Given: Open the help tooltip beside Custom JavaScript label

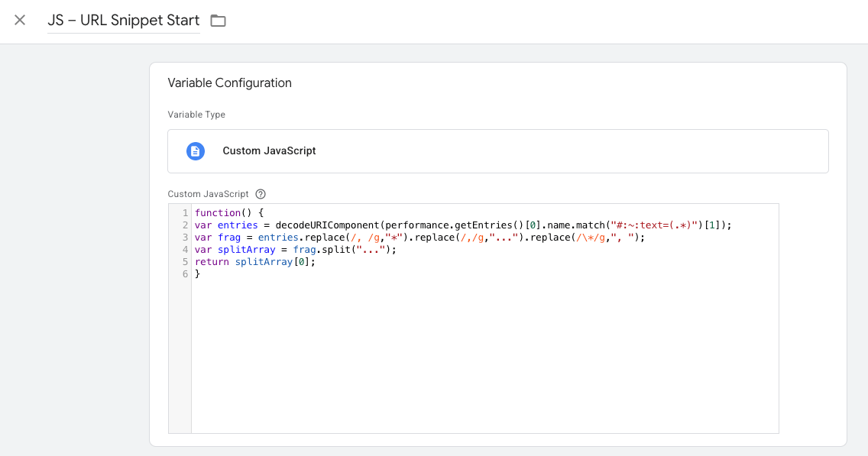Looking at the screenshot, I should tap(261, 194).
